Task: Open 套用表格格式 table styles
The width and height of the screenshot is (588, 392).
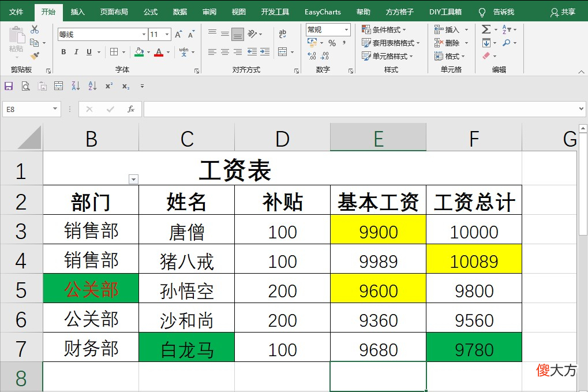Action: (x=391, y=43)
